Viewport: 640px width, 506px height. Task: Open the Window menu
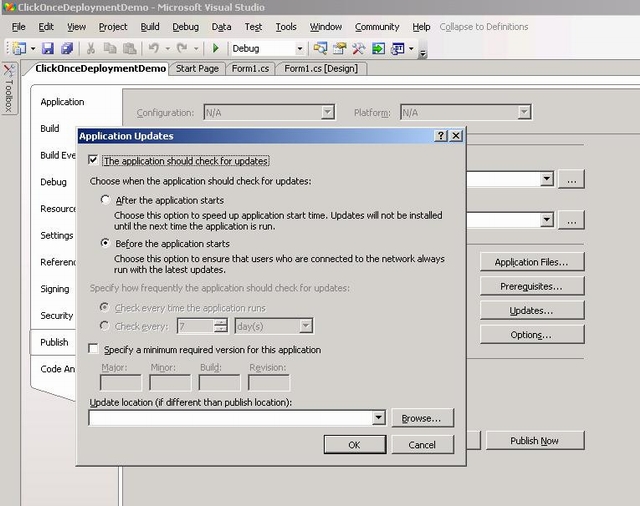pyautogui.click(x=326, y=27)
